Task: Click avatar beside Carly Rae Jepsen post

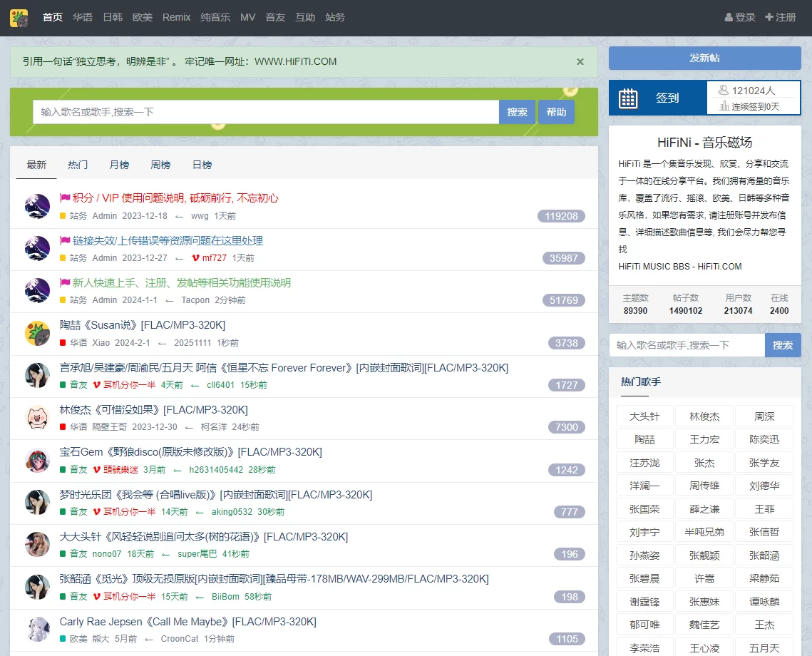Action: tap(37, 630)
